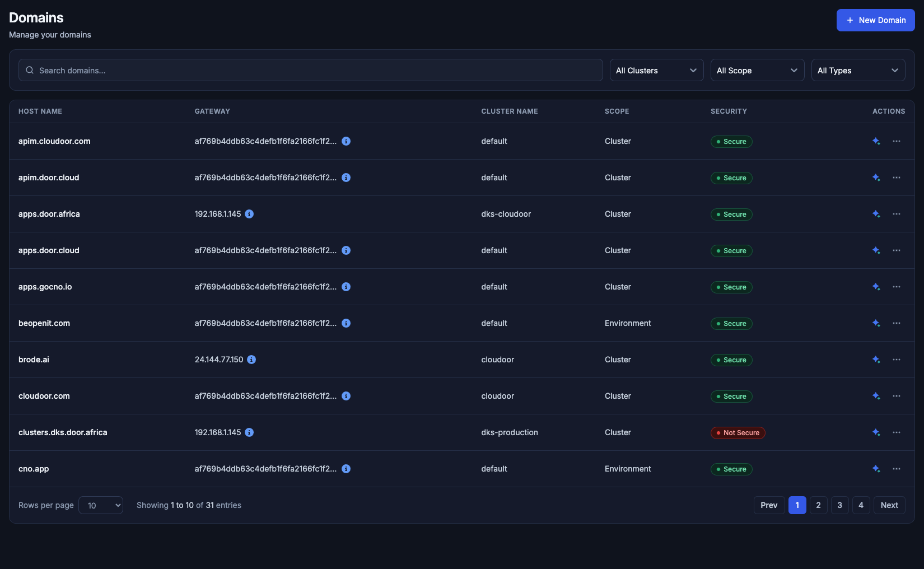The image size is (924, 569).
Task: Show gateway info for brode.ai
Action: pos(251,360)
